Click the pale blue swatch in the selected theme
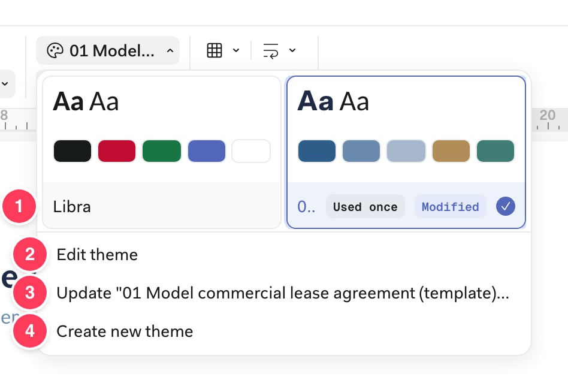This screenshot has height=392, width=568. tap(406, 150)
